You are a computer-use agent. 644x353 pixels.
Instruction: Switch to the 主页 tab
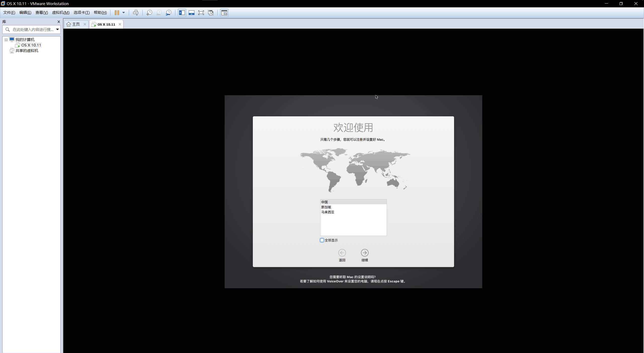coord(76,24)
